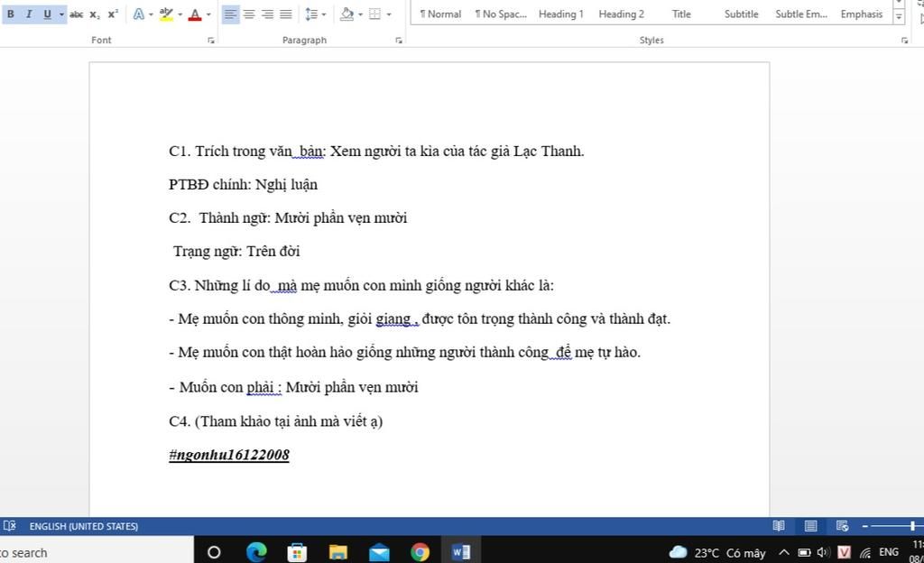Click taskbar search box

pyautogui.click(x=96, y=552)
